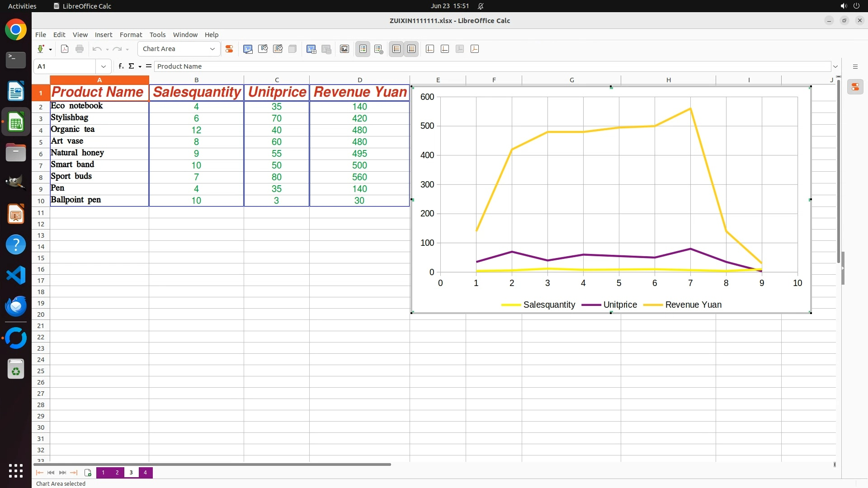Toggle Vertical Grids button
The width and height of the screenshot is (868, 488).
point(411,49)
